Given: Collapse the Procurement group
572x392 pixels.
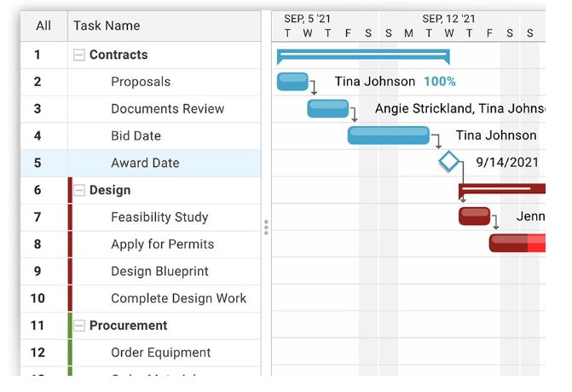Looking at the screenshot, I should pos(79,326).
